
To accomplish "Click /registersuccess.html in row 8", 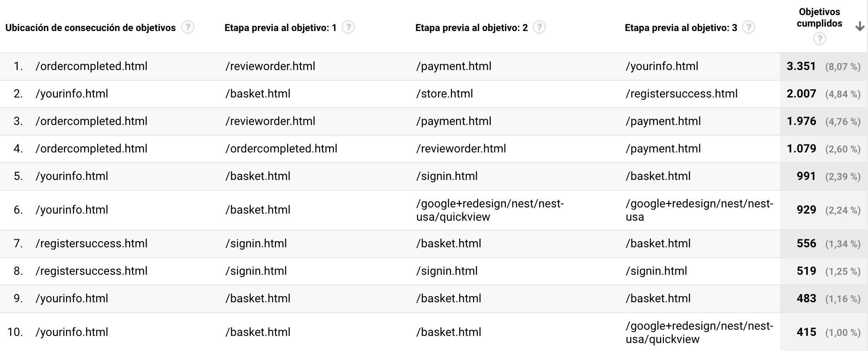I will [x=91, y=271].
